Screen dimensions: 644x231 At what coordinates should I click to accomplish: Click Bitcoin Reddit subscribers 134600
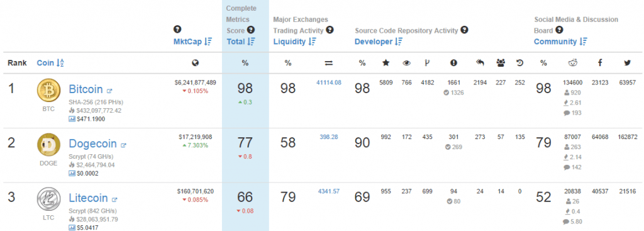(x=572, y=82)
